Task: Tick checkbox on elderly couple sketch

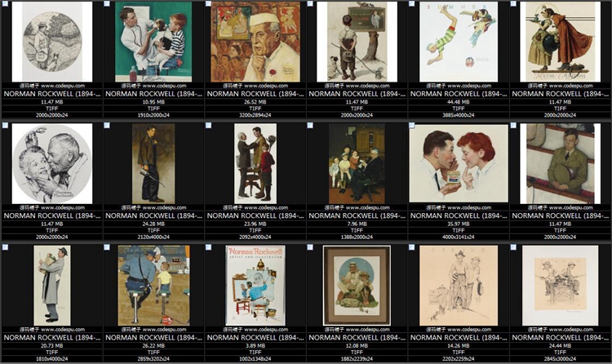Action: click(x=5, y=126)
